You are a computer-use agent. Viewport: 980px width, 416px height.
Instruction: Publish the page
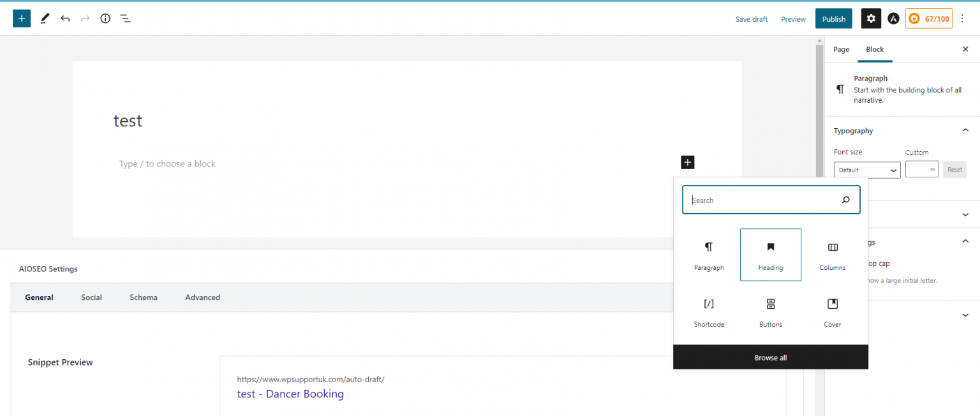click(x=833, y=19)
